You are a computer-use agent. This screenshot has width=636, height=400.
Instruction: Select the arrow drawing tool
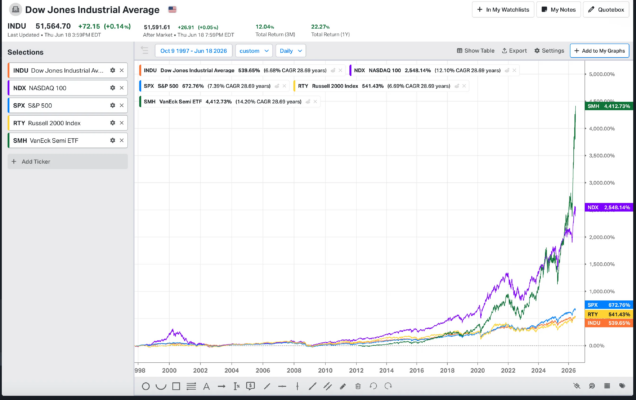coord(221,386)
